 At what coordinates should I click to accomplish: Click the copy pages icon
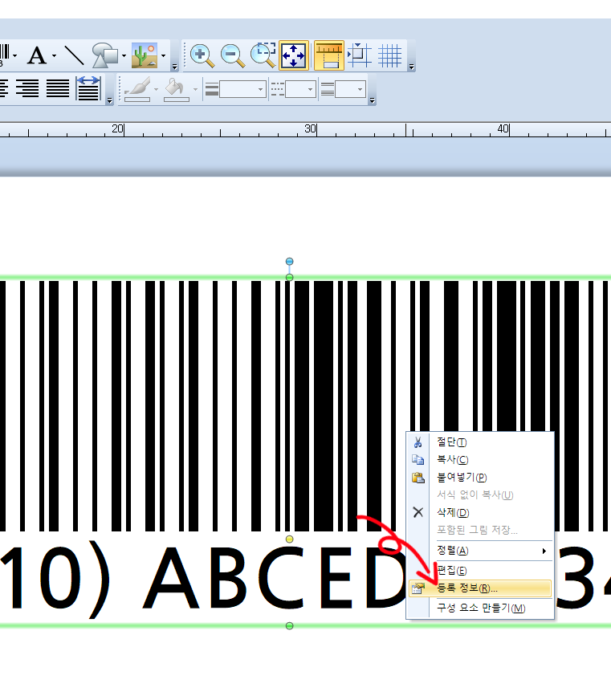(x=418, y=460)
